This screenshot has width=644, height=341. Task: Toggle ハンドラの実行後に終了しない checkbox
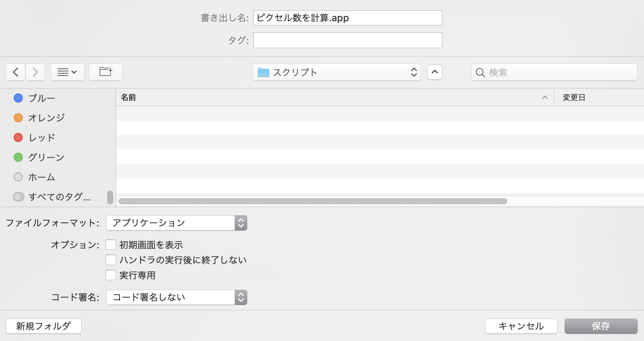[x=111, y=260]
